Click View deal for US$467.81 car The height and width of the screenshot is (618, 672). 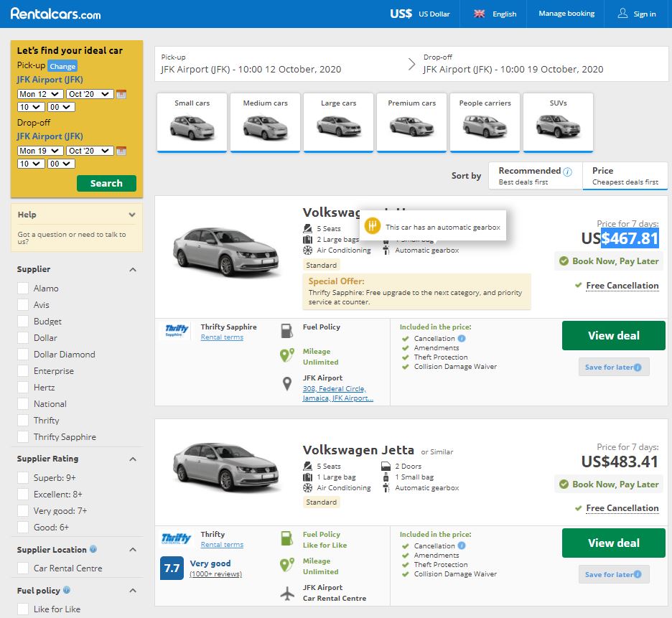click(613, 335)
